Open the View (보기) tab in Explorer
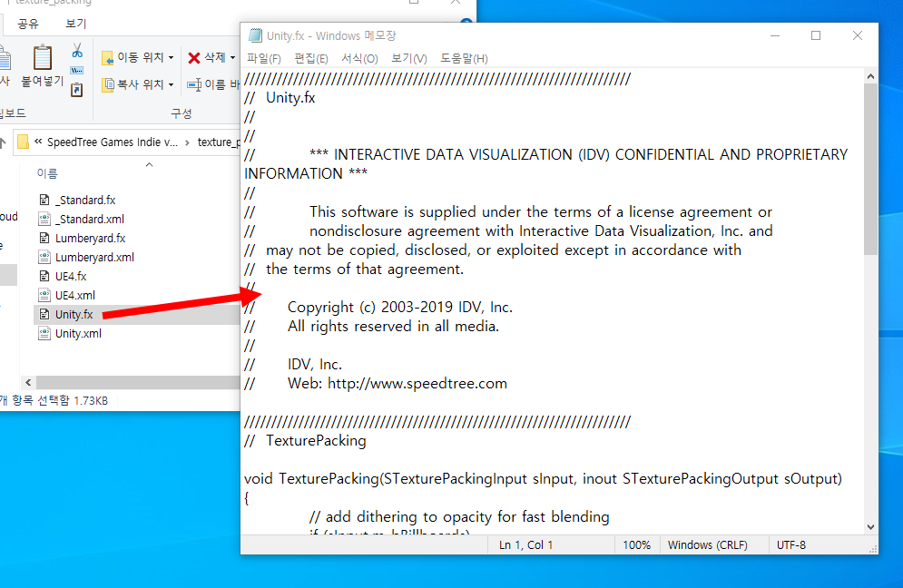This screenshot has width=903, height=588. [76, 24]
